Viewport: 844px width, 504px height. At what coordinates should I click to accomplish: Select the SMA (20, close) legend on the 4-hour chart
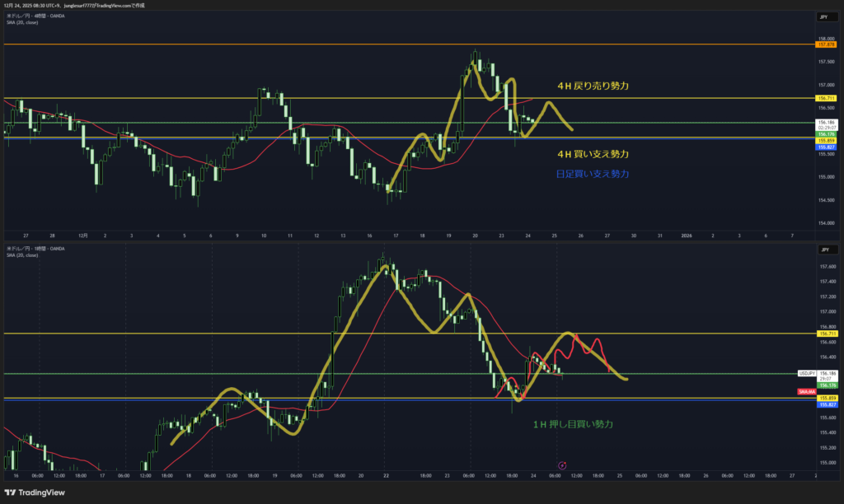tap(23, 23)
